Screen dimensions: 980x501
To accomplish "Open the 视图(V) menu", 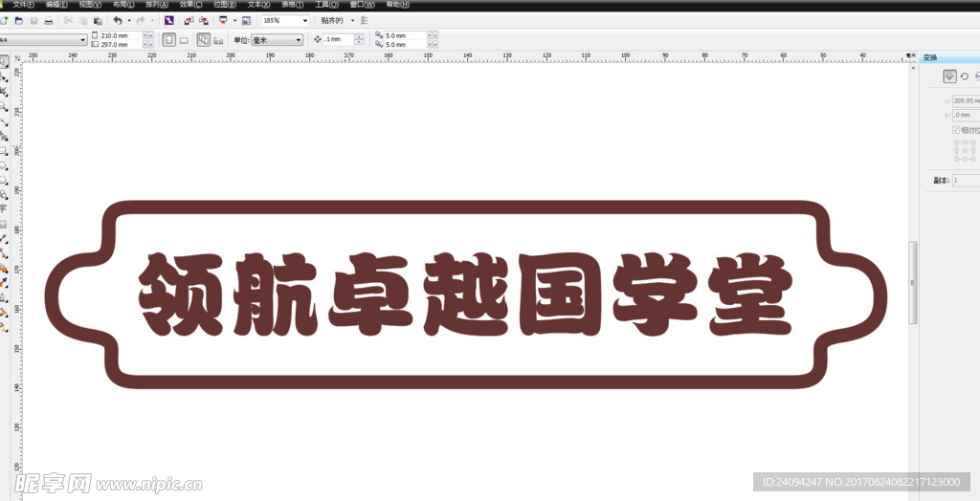I will coord(90,5).
